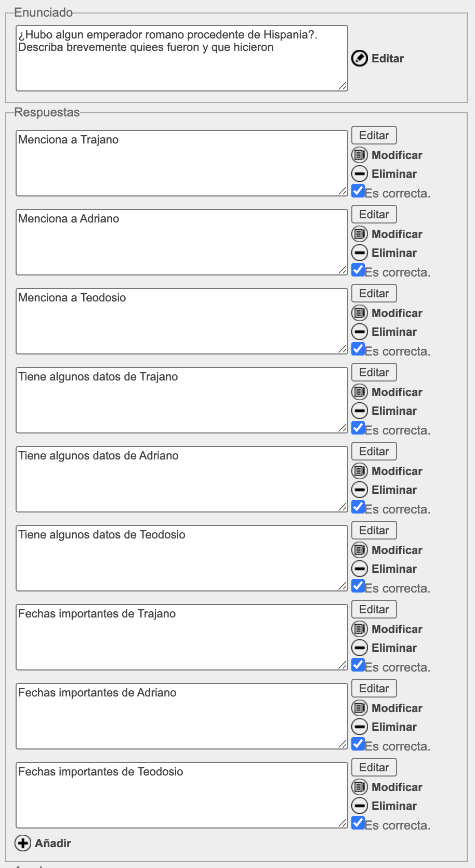Click inside the Enunciado question text box
The height and width of the screenshot is (868, 475).
(x=181, y=58)
